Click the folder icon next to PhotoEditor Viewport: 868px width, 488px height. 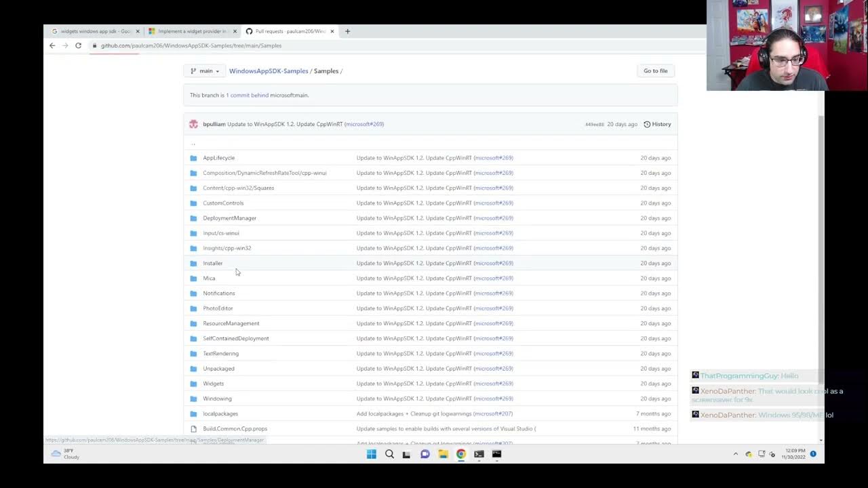(x=193, y=308)
